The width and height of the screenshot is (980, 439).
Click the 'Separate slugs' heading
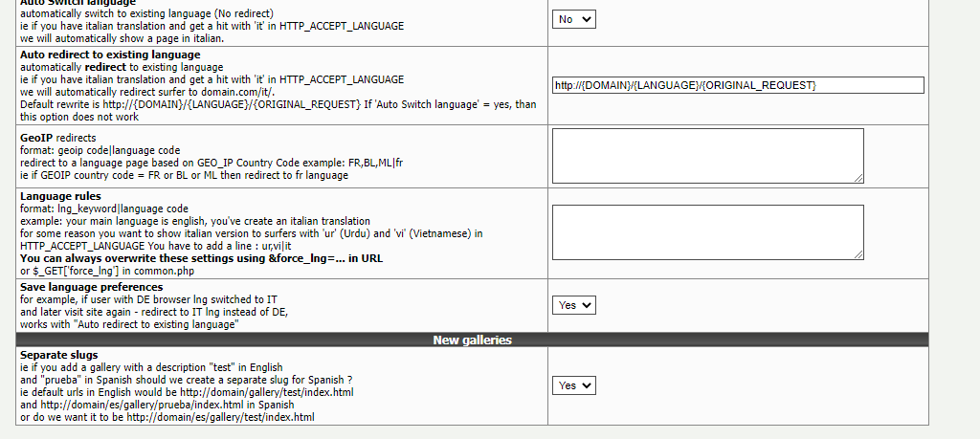(x=58, y=356)
